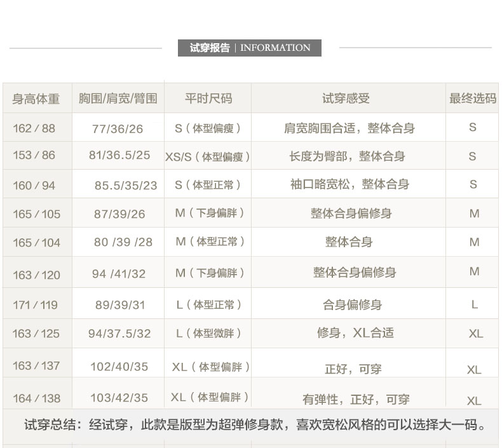Click the 162 / 88 height-weight cell

click(34, 128)
